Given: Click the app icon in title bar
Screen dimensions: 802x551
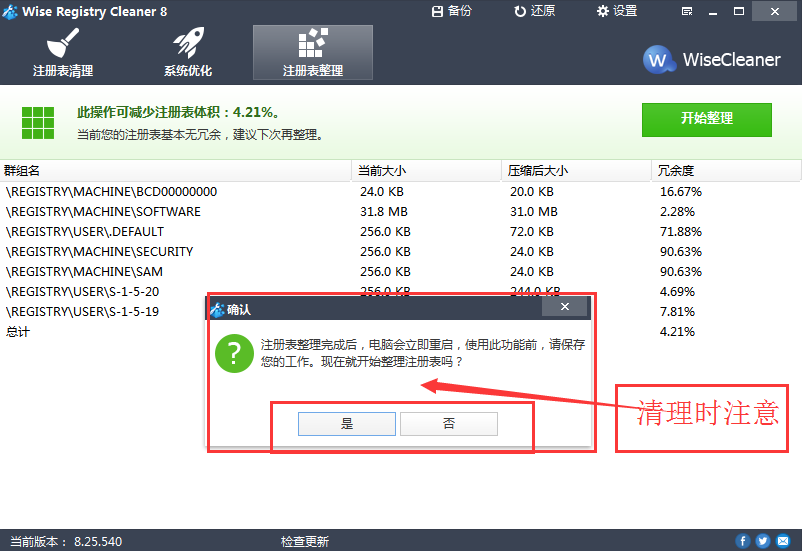Looking at the screenshot, I should tap(10, 11).
